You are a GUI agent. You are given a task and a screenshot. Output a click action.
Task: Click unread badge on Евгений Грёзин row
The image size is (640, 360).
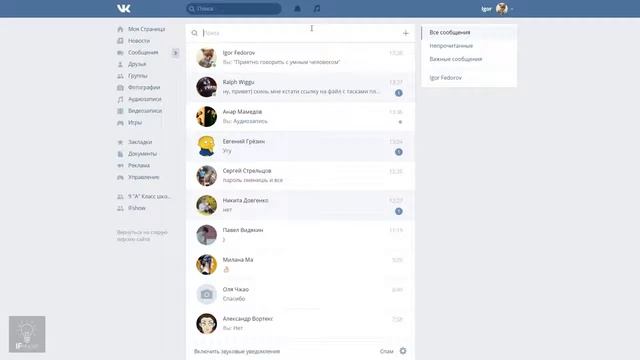[399, 152]
